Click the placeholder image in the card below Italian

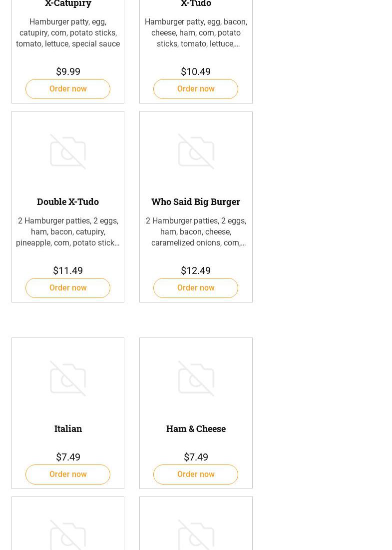(x=68, y=534)
